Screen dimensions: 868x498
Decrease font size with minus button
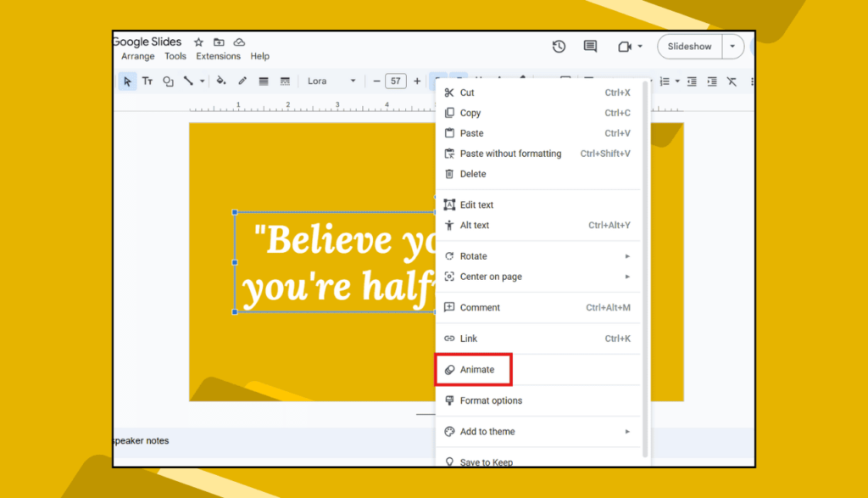click(x=376, y=81)
